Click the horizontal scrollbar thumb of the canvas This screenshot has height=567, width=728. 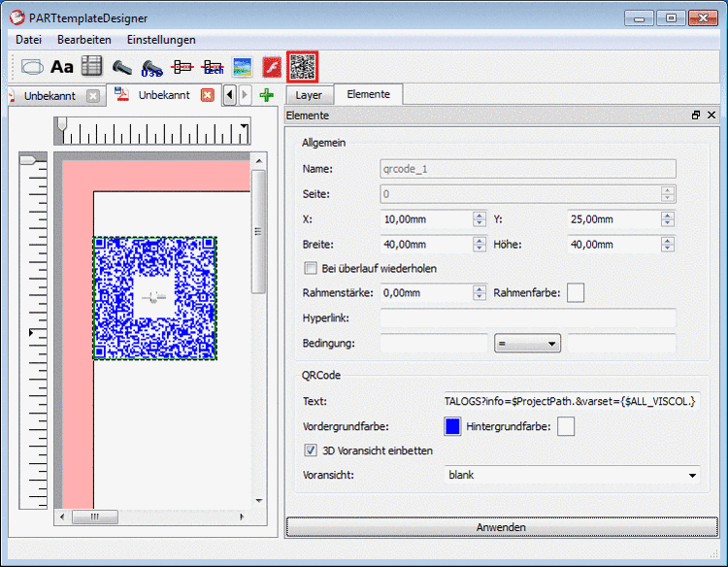point(95,517)
